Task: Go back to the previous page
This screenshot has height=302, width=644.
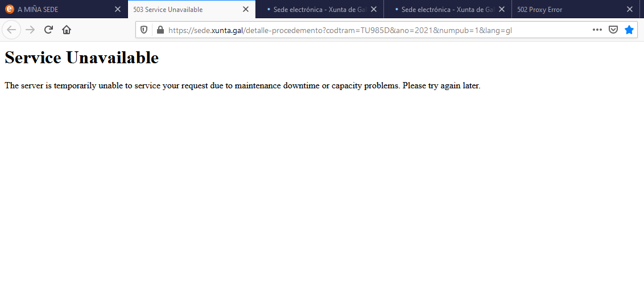Action: (x=11, y=30)
